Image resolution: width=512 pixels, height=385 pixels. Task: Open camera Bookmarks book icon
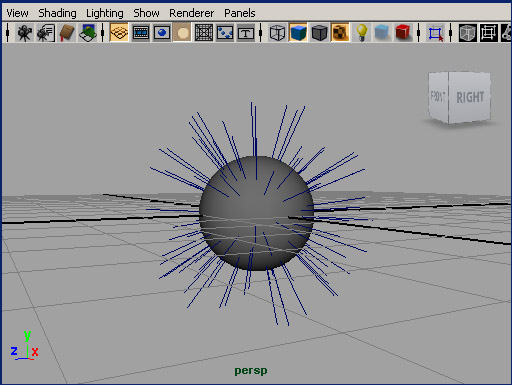67,33
